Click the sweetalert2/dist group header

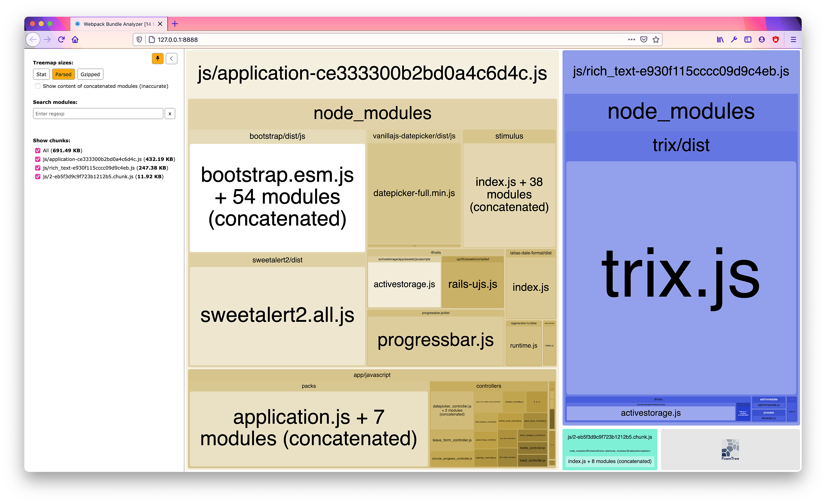277,260
